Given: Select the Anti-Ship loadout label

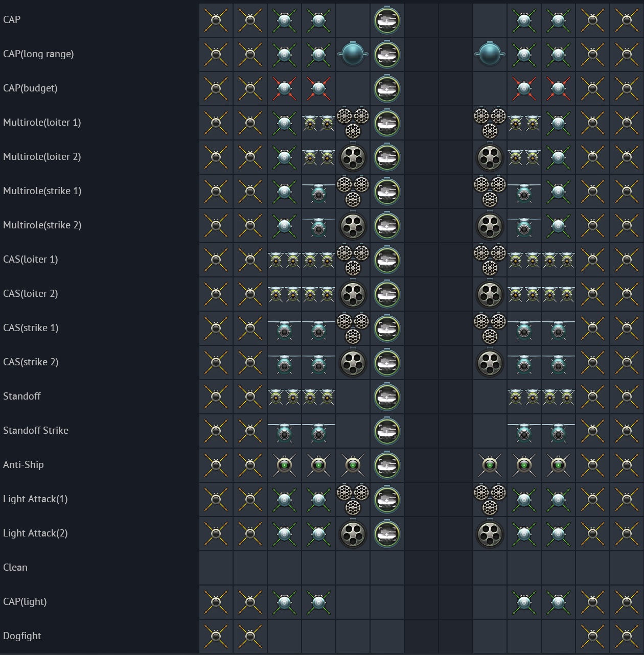Looking at the screenshot, I should [24, 465].
